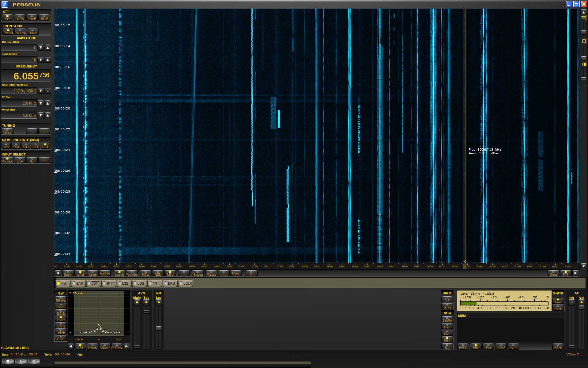
Task: Click the AF Vol slider handle
Action: coord(581,307)
